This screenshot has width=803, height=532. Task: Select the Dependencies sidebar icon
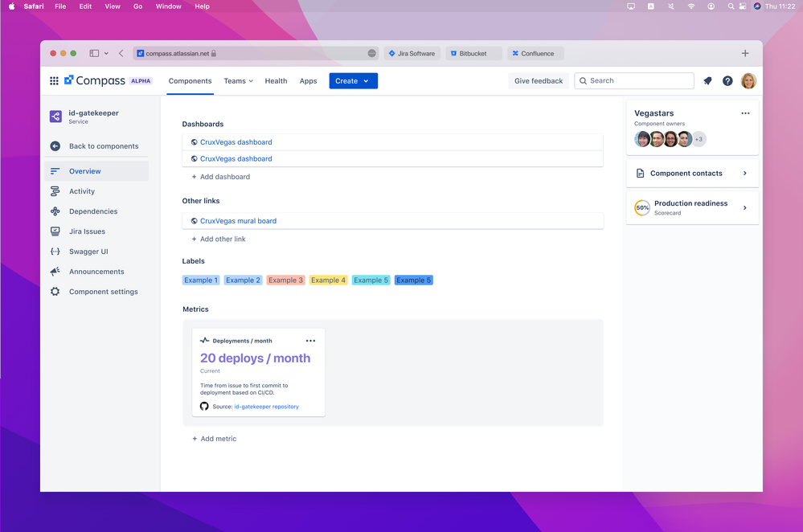tap(55, 211)
